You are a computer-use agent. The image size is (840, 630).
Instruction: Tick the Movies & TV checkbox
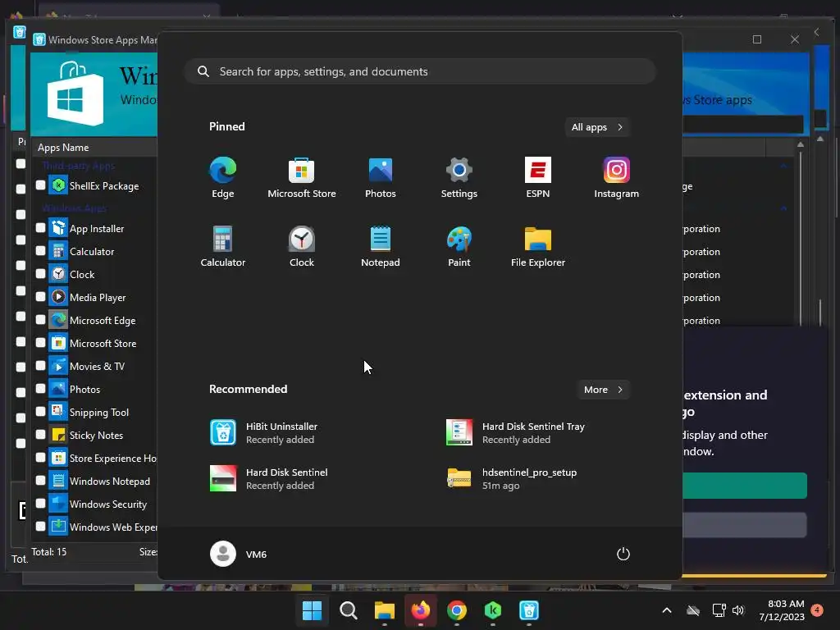point(41,365)
